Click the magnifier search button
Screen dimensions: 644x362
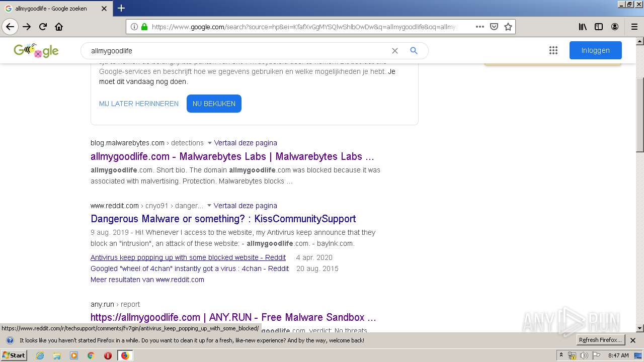[414, 51]
